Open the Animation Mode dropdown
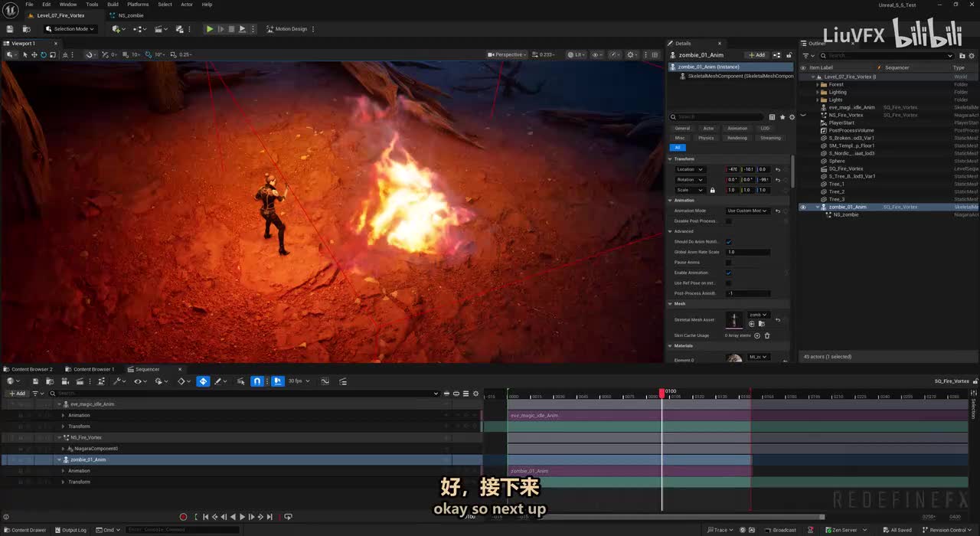The height and width of the screenshot is (536, 980). pos(747,211)
